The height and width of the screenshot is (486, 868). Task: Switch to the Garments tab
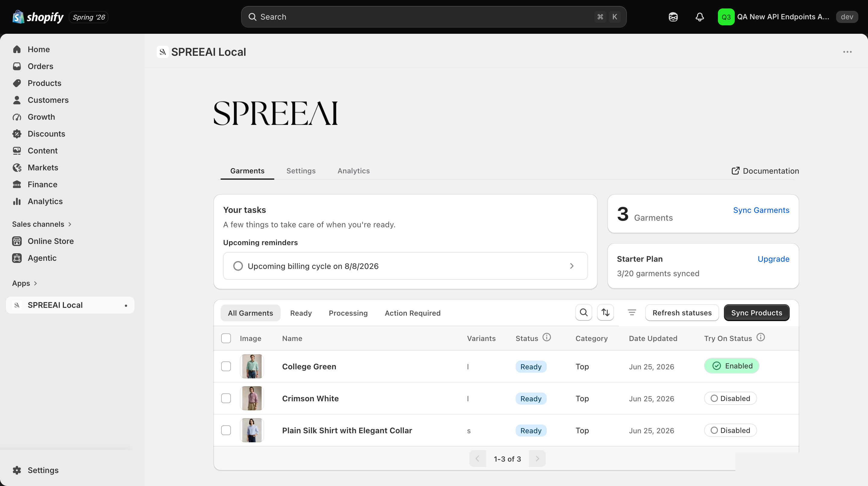tap(247, 171)
